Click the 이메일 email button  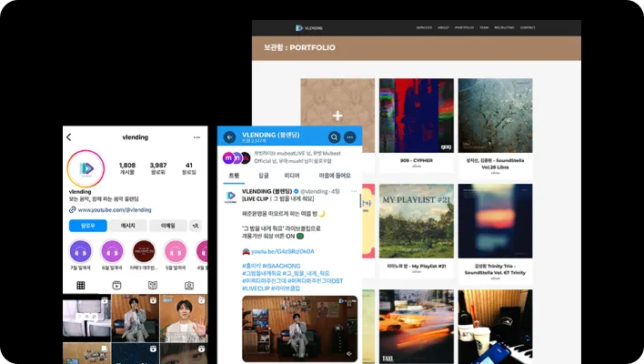(167, 226)
